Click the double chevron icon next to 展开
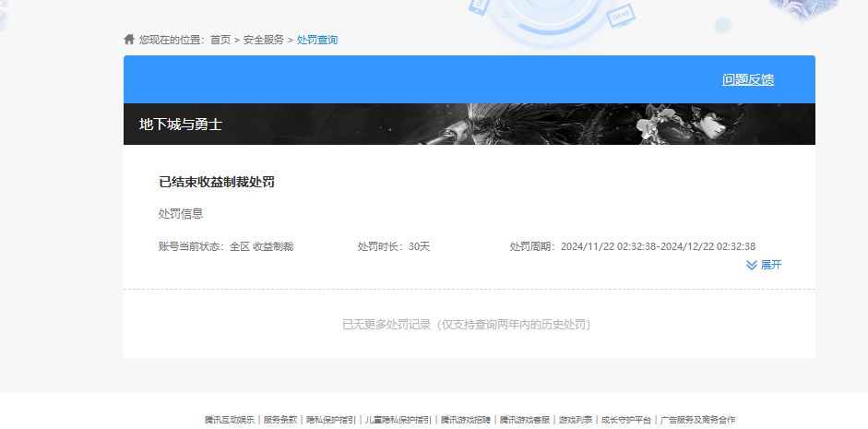 [751, 265]
